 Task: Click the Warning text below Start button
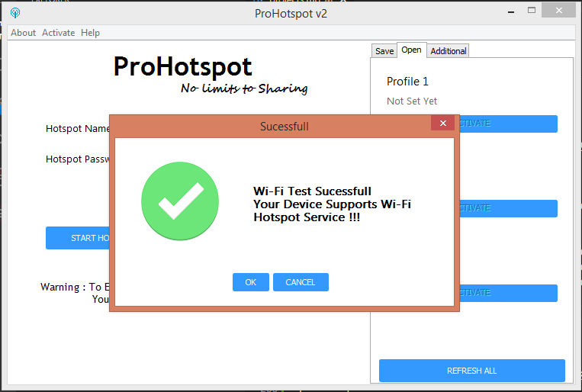pos(75,293)
